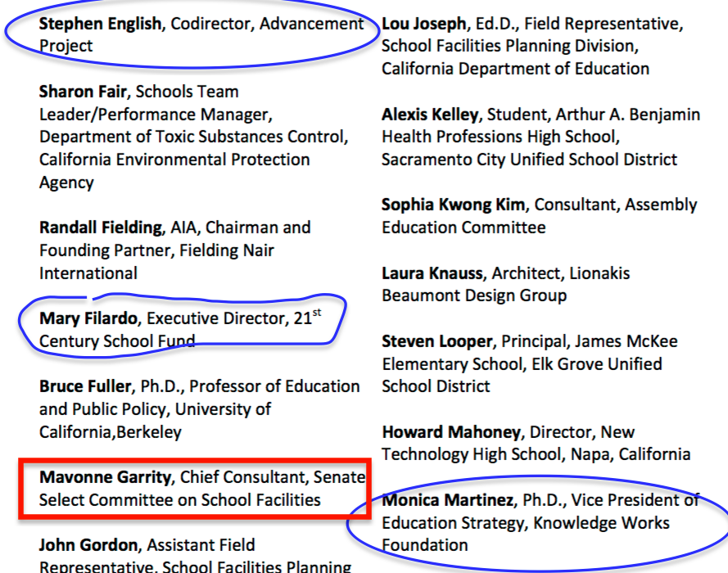
Task: Click on Randall Fielding's name
Action: (x=101, y=227)
